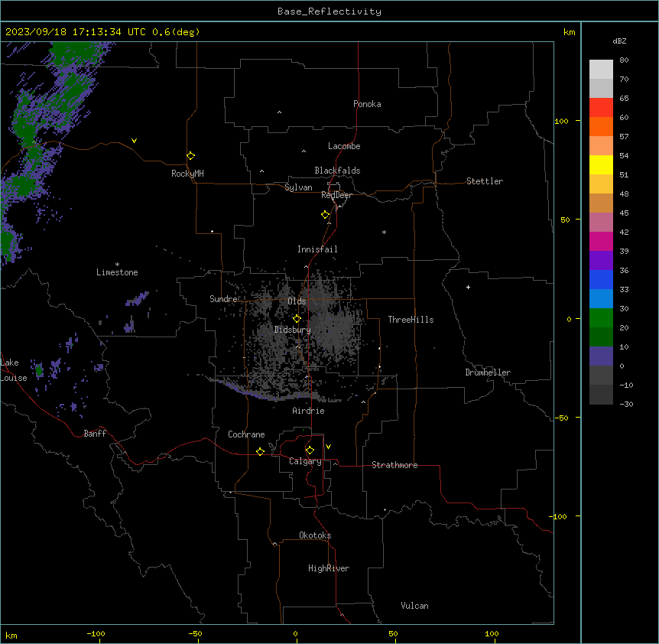Click the km unit label at bottom left
This screenshot has width=659, height=644.
tap(11, 635)
